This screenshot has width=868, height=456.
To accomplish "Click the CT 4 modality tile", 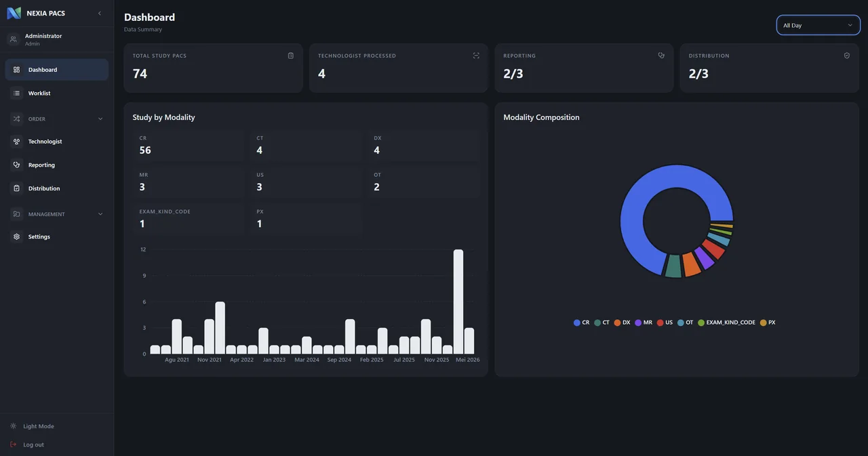I will click(306, 145).
